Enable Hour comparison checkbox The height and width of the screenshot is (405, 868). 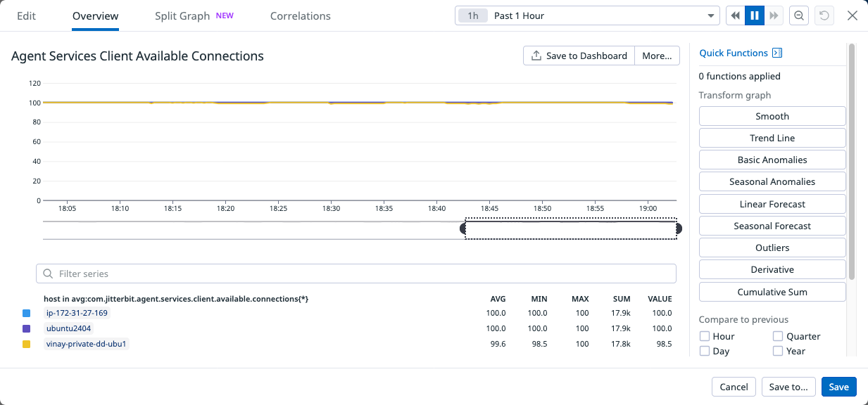tap(705, 337)
